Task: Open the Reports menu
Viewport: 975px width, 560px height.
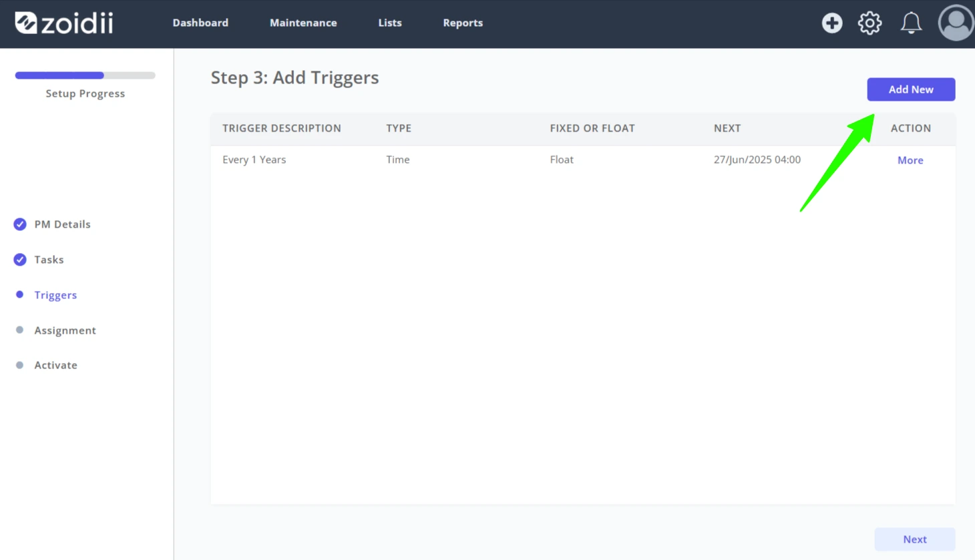Action: tap(463, 23)
